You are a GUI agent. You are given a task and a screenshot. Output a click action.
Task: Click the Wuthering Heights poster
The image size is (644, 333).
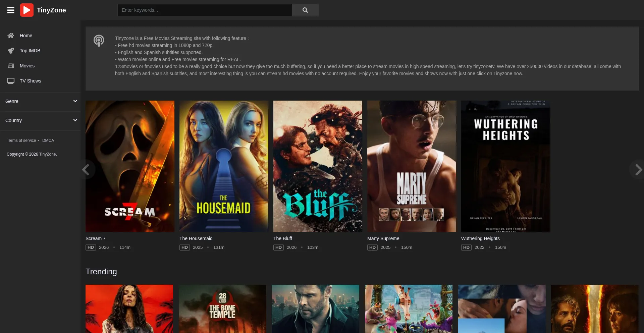pos(505,166)
